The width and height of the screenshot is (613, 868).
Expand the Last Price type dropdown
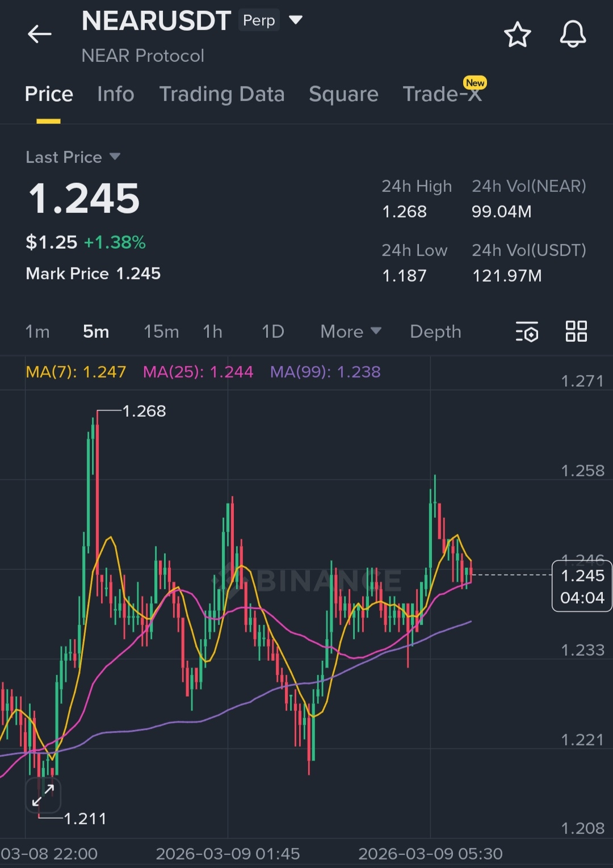click(x=115, y=157)
